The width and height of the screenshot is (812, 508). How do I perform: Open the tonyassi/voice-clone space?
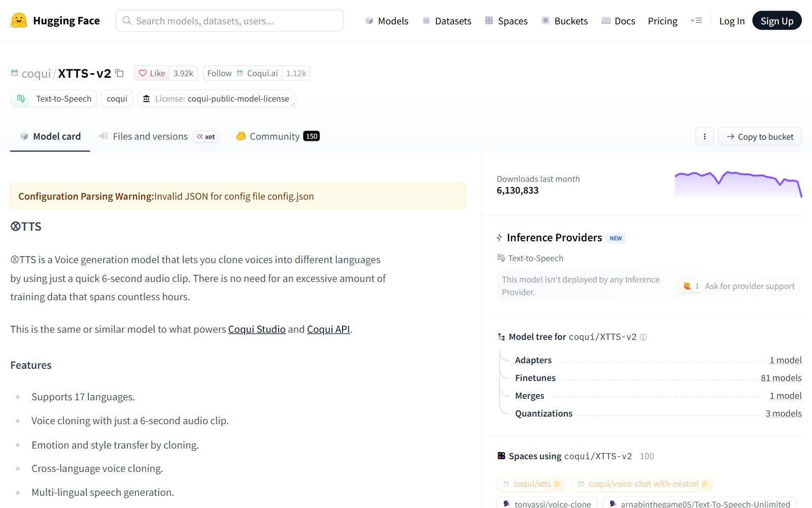tap(547, 503)
